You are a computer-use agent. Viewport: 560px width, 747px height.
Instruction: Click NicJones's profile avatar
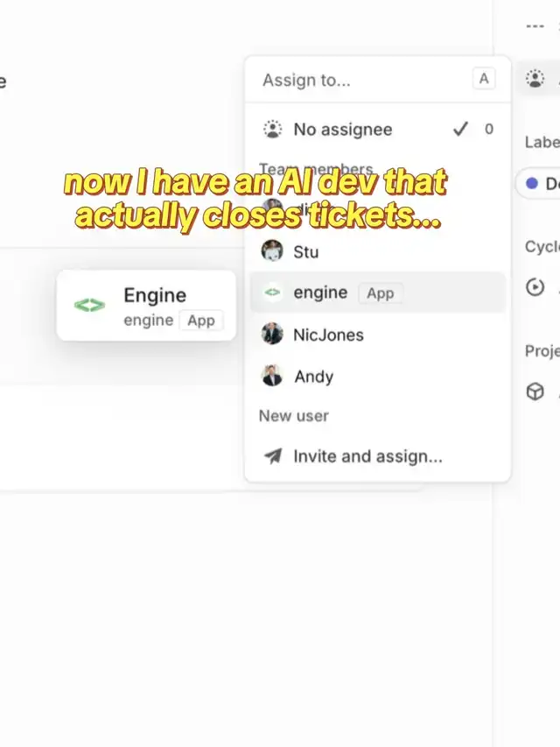pos(272,334)
